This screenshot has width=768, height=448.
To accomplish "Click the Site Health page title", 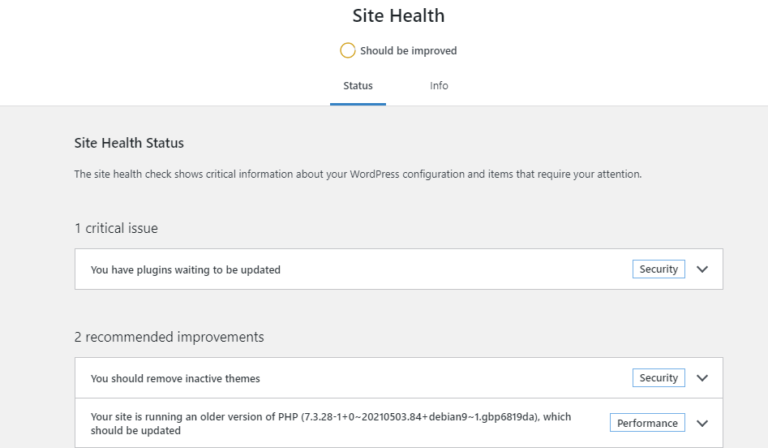I will [x=398, y=16].
